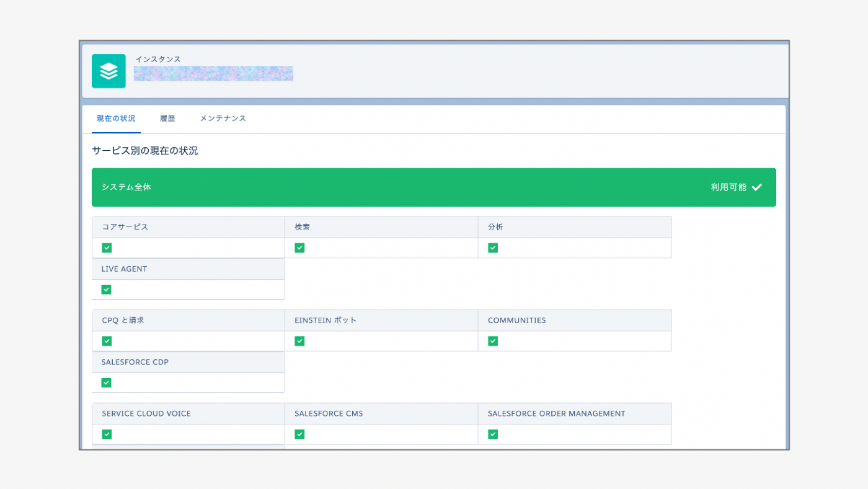Click the status check icon under CPQ と請求

click(107, 341)
